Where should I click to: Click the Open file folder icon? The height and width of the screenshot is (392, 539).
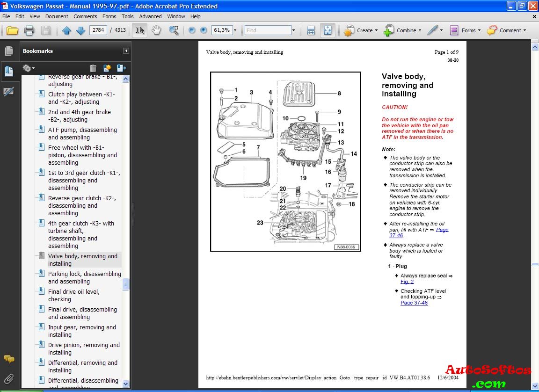pyautogui.click(x=12, y=30)
